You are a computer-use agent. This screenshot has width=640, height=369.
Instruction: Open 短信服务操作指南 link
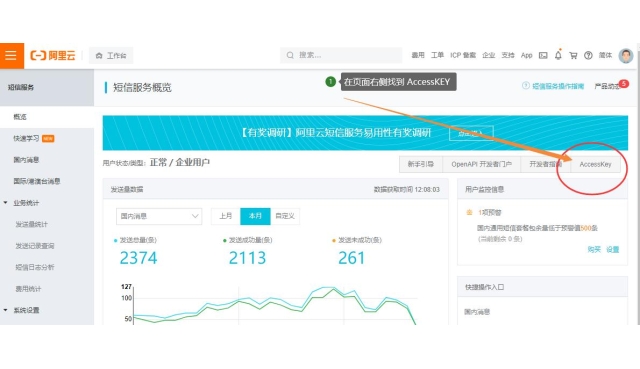pyautogui.click(x=558, y=86)
